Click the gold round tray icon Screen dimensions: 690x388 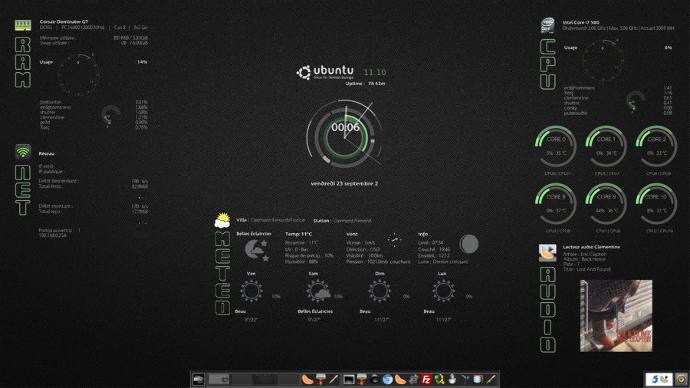(x=682, y=379)
